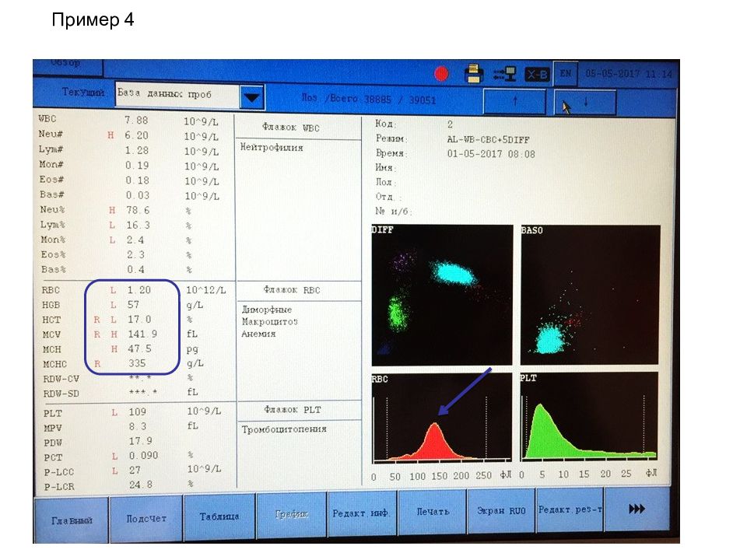Click the MPV value 8.3
The image size is (747, 560).
tap(137, 427)
